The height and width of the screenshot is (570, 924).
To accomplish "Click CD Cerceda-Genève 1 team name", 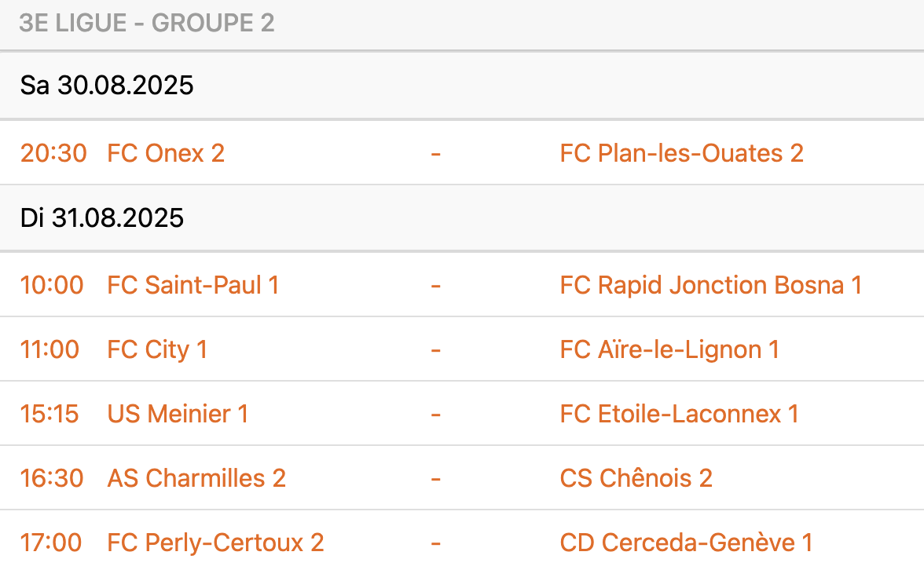I will click(686, 543).
